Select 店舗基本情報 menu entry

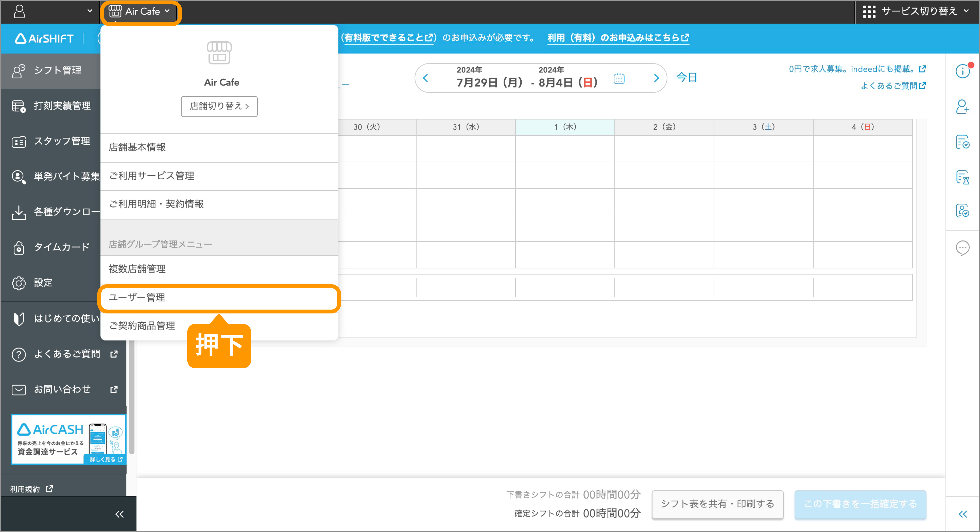click(x=219, y=148)
